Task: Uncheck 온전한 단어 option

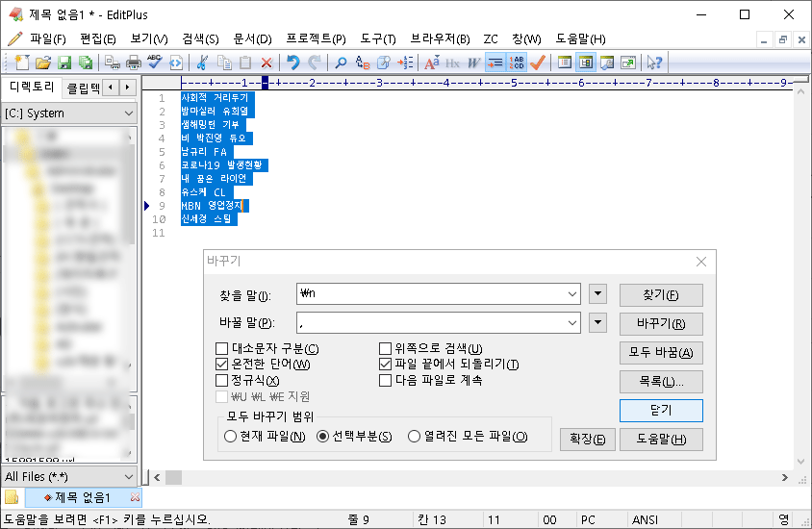Action: [221, 365]
